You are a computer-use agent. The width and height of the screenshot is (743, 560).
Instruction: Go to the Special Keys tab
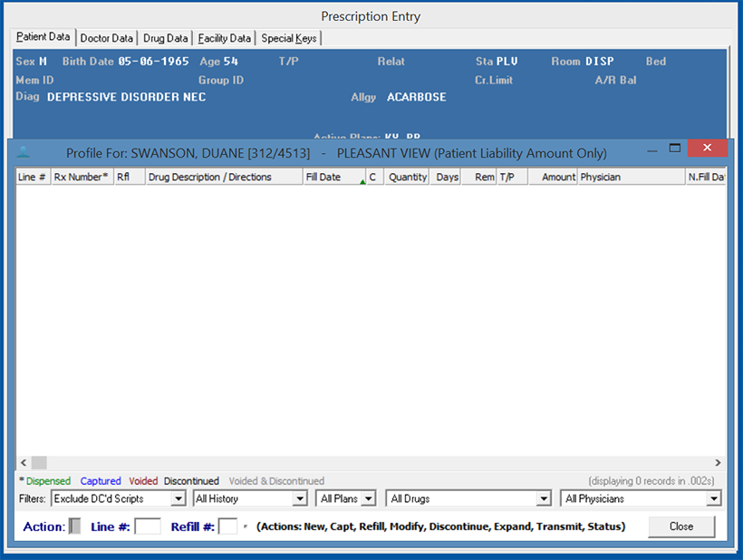[289, 38]
